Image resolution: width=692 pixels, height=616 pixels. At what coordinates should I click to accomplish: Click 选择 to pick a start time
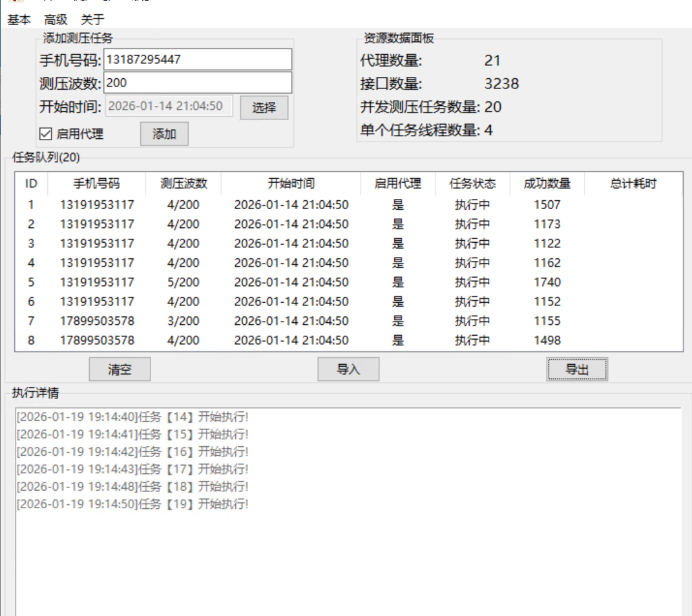[x=264, y=107]
